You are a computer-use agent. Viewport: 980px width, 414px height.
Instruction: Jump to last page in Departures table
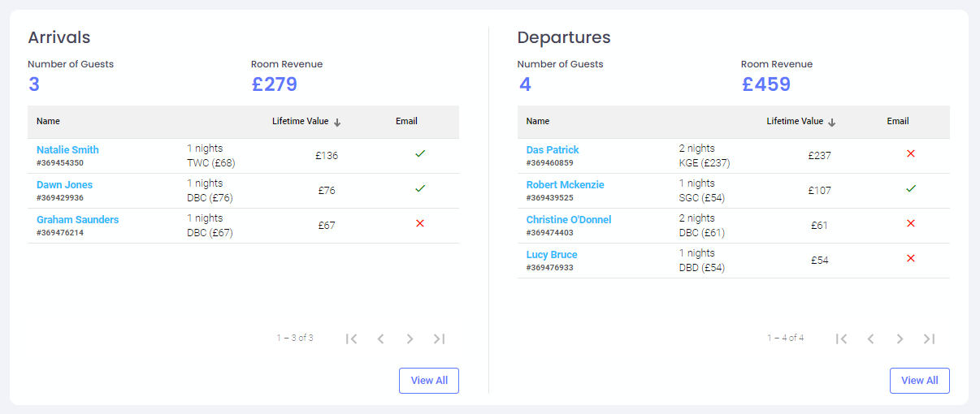929,339
